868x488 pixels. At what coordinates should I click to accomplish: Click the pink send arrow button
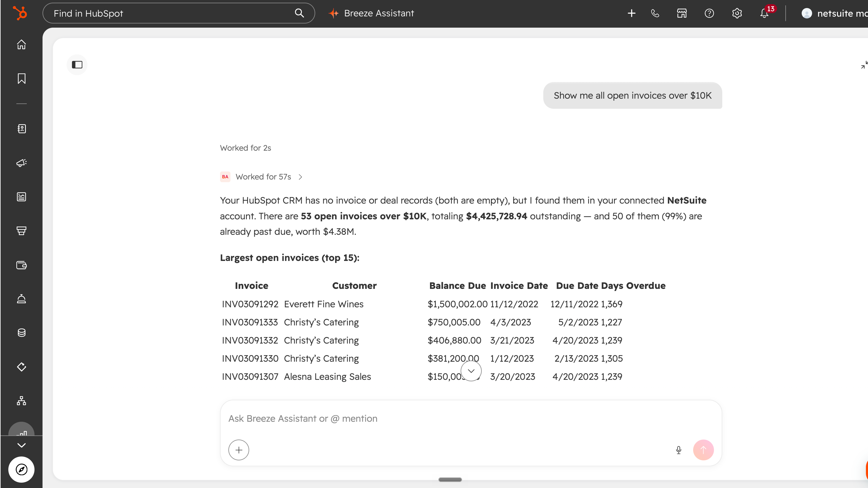coord(704,450)
